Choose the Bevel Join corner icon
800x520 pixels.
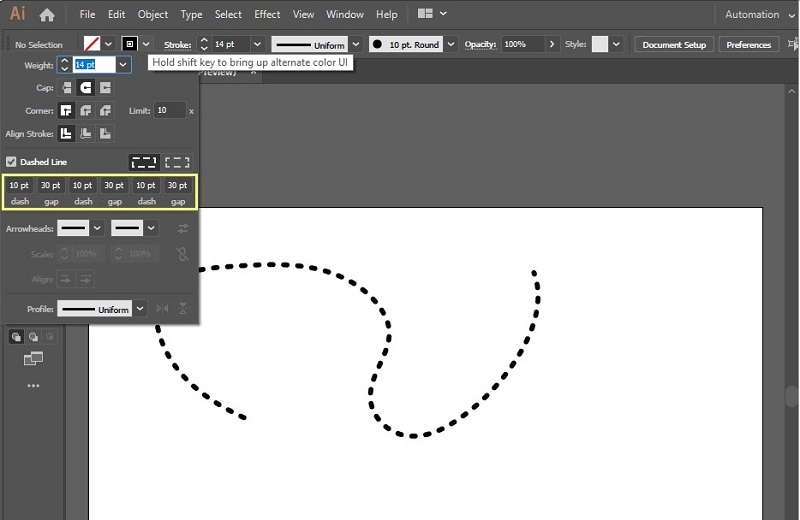(105, 110)
